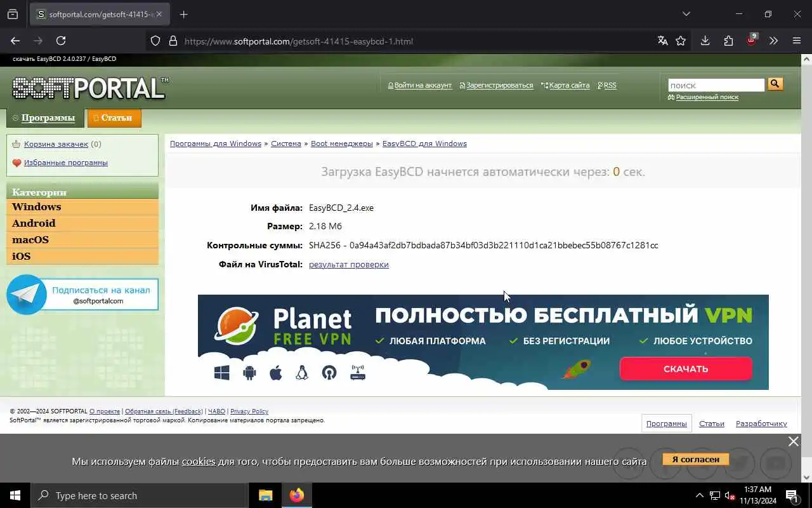812x508 pixels.
Task: Open Корзина закачек link
Action: [x=56, y=144]
